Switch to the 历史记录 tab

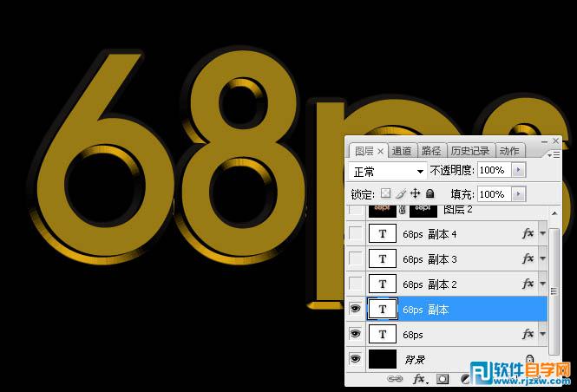pos(470,151)
